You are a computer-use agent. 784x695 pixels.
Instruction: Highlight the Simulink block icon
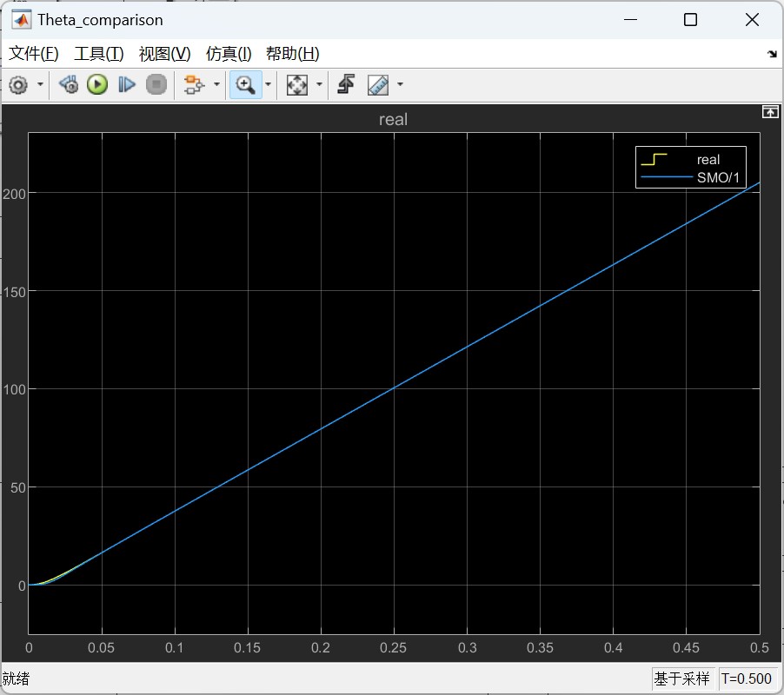(x=194, y=84)
